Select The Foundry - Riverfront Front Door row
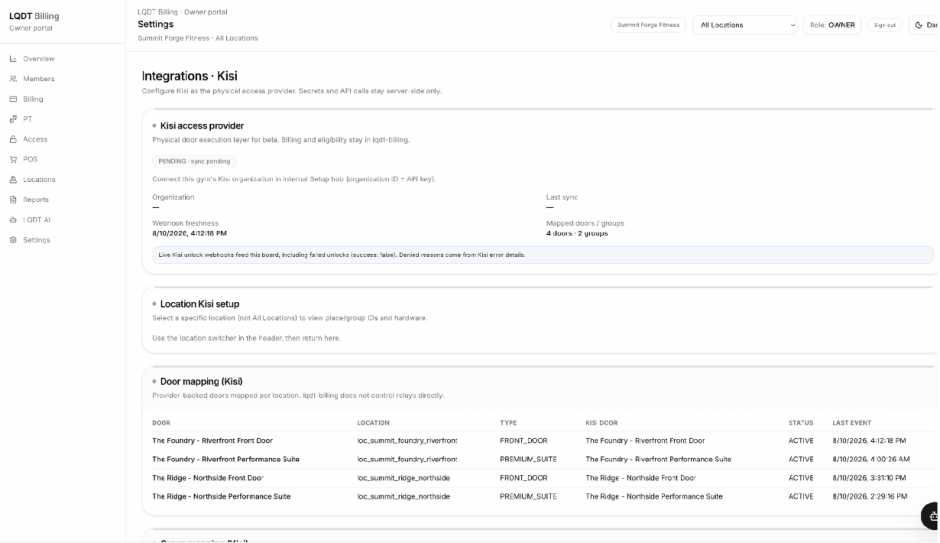The height and width of the screenshot is (543, 940). [540, 441]
